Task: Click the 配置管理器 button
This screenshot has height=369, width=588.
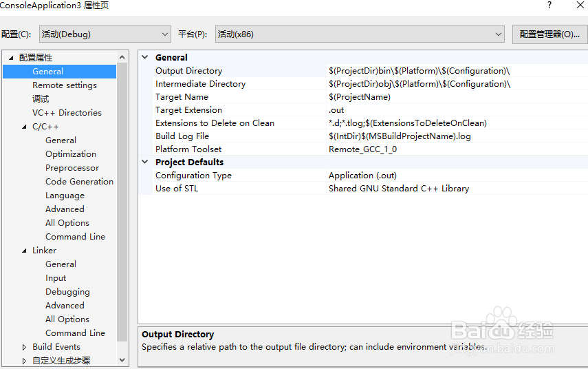Action: point(549,34)
